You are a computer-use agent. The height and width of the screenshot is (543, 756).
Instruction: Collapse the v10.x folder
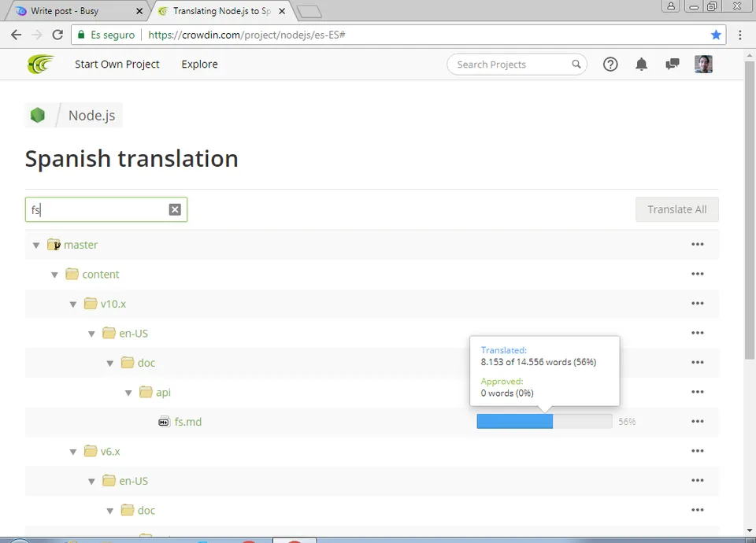tap(73, 305)
